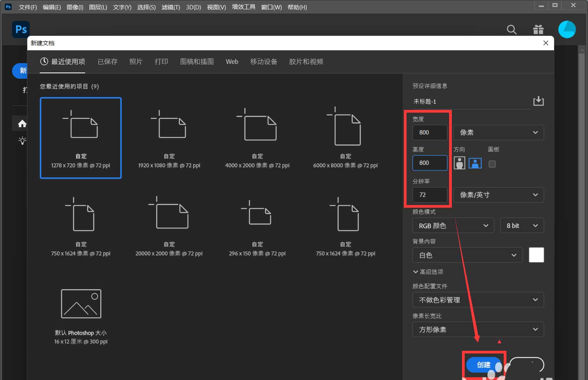Toggle the 画板 artboard checkbox
This screenshot has width=588, height=380.
(x=492, y=164)
